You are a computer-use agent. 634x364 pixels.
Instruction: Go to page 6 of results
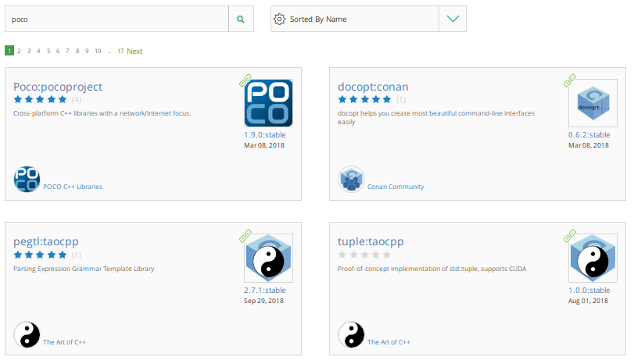58,51
